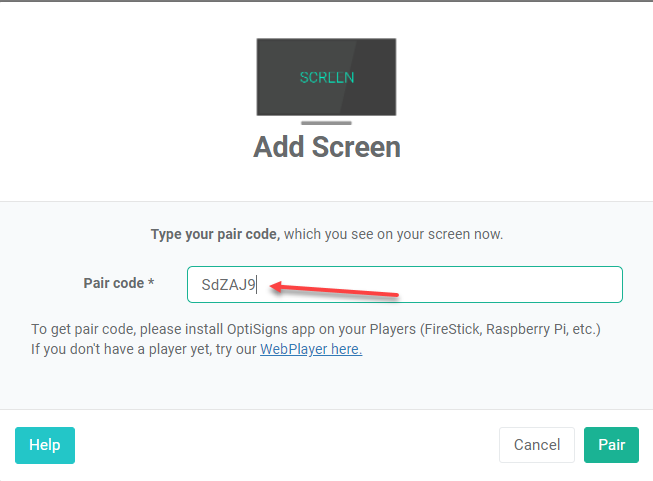
Task: Click the Pair code field label
Action: tap(113, 283)
